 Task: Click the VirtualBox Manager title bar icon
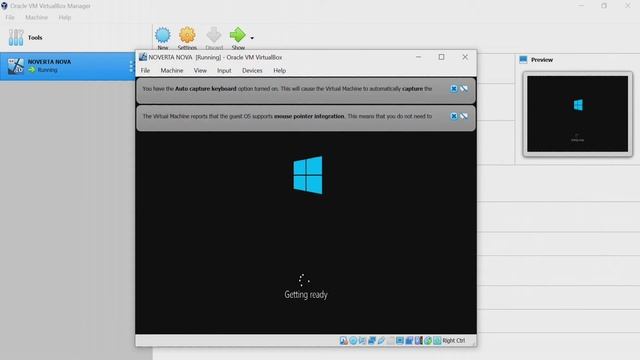coord(4,6)
